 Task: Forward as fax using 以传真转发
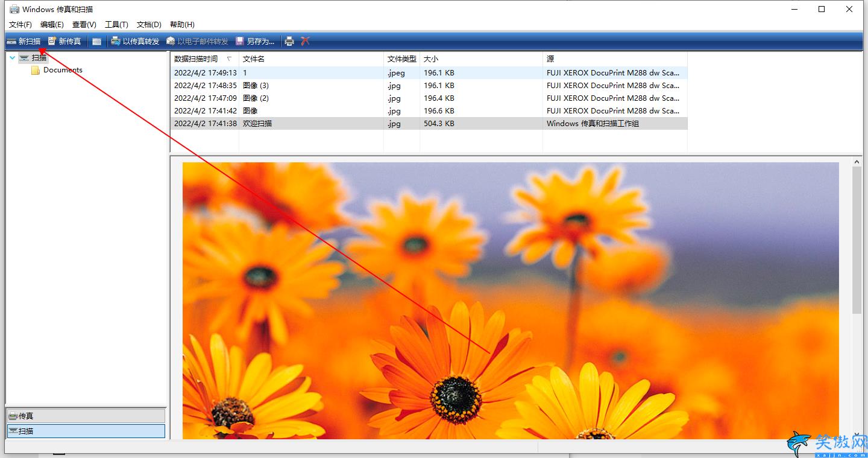point(135,41)
